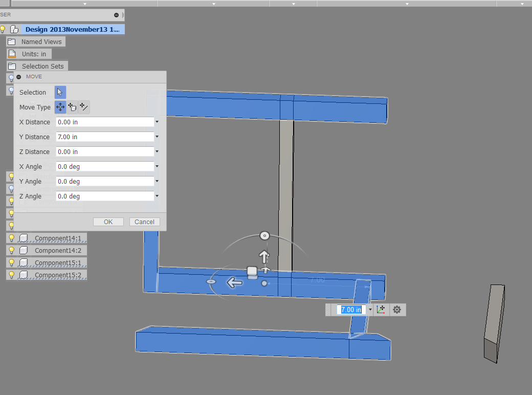Screen dimensions: 532x395
Task: Open the Y Distance dropdown arrow
Action: (x=157, y=137)
